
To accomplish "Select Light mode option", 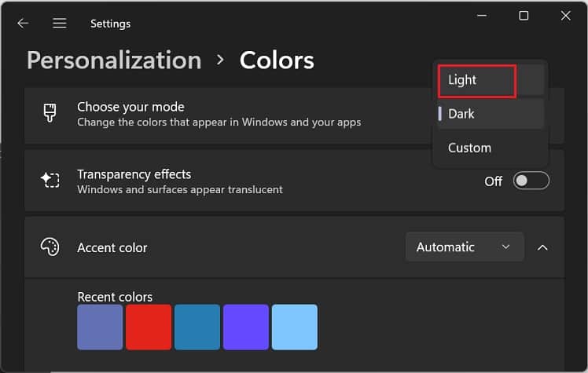I will [476, 80].
